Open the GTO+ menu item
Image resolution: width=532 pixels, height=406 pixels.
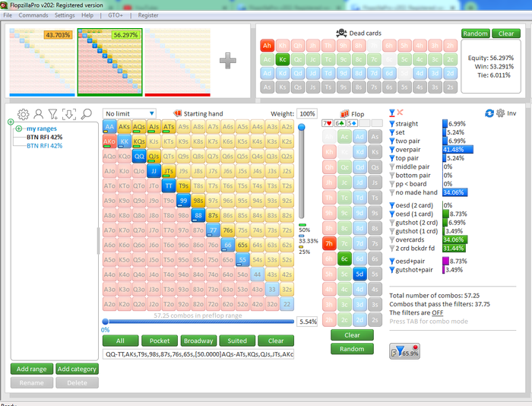[x=116, y=15]
